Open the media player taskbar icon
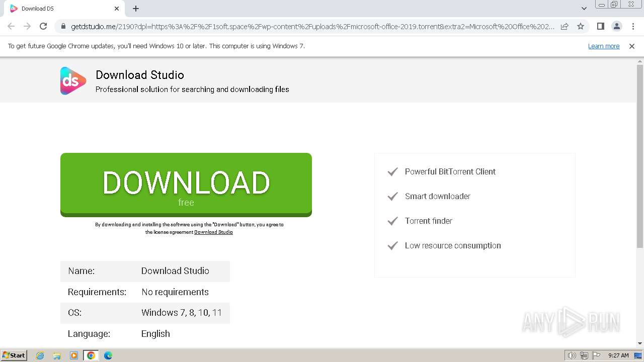 tap(74, 355)
